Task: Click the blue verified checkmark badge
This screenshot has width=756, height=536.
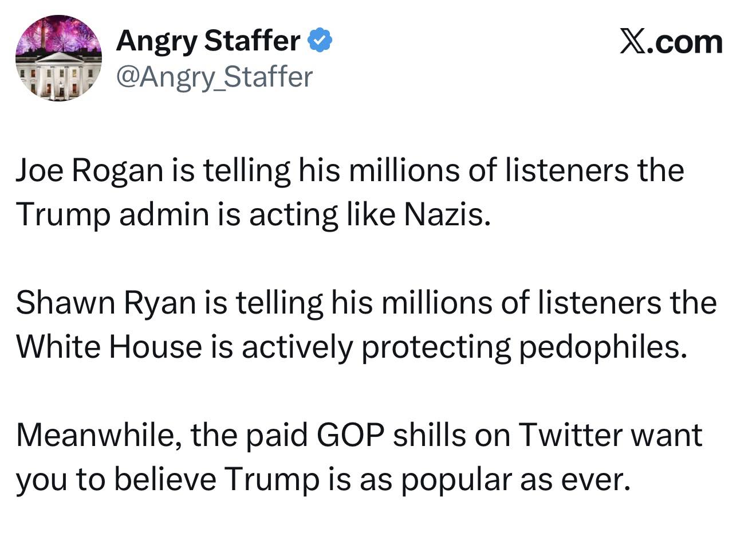Action: pos(321,41)
